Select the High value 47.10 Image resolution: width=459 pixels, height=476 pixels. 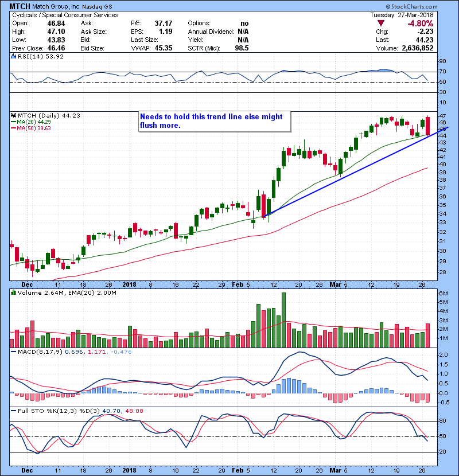[x=56, y=32]
